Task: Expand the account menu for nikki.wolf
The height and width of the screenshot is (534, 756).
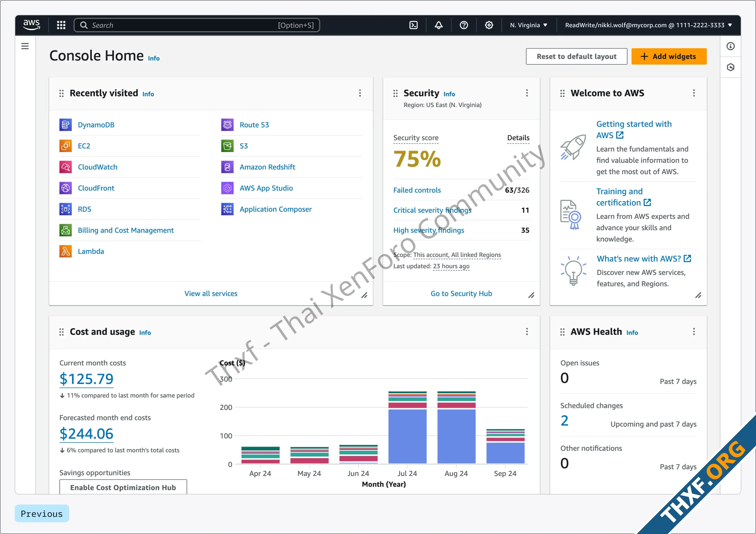Action: [x=648, y=25]
